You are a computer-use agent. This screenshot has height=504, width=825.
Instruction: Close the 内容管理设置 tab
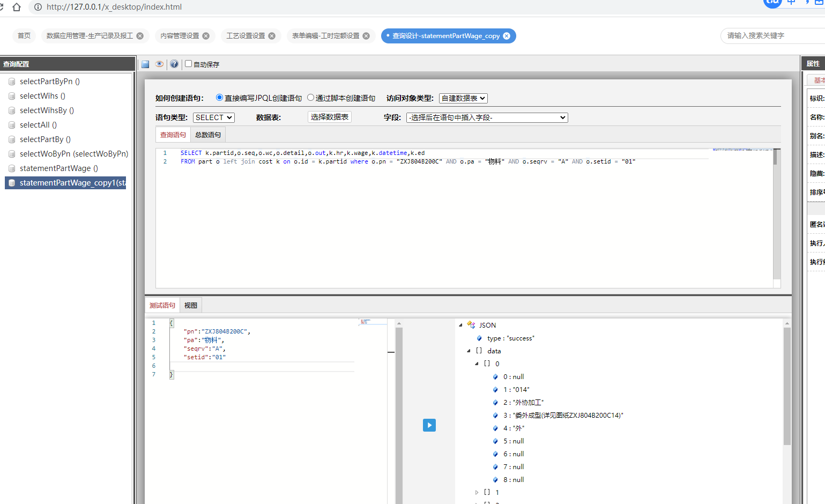(206, 36)
